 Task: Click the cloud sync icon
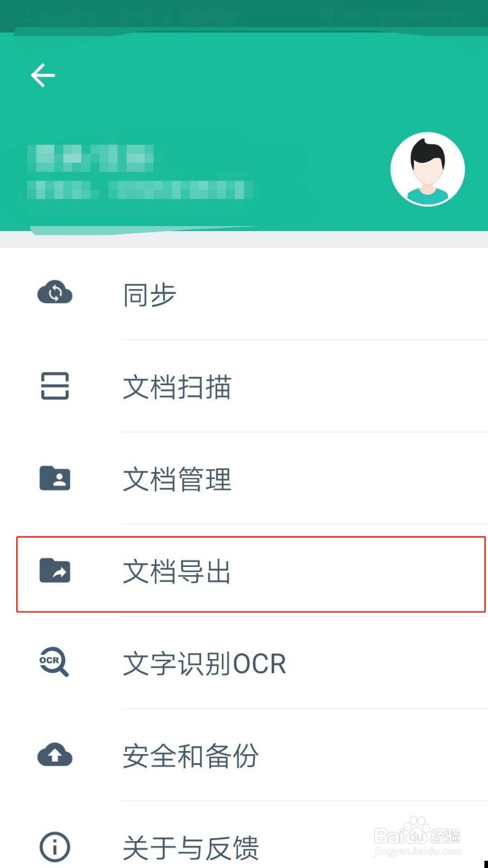[55, 293]
